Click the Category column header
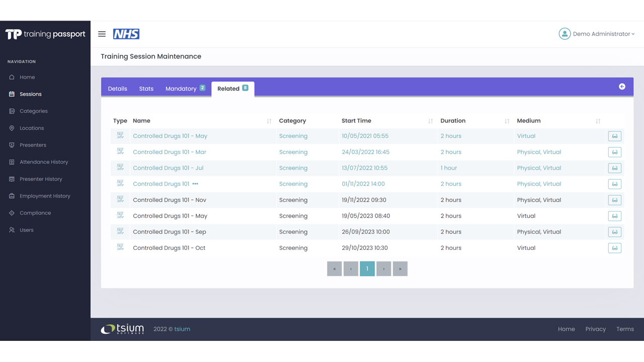 pos(293,121)
